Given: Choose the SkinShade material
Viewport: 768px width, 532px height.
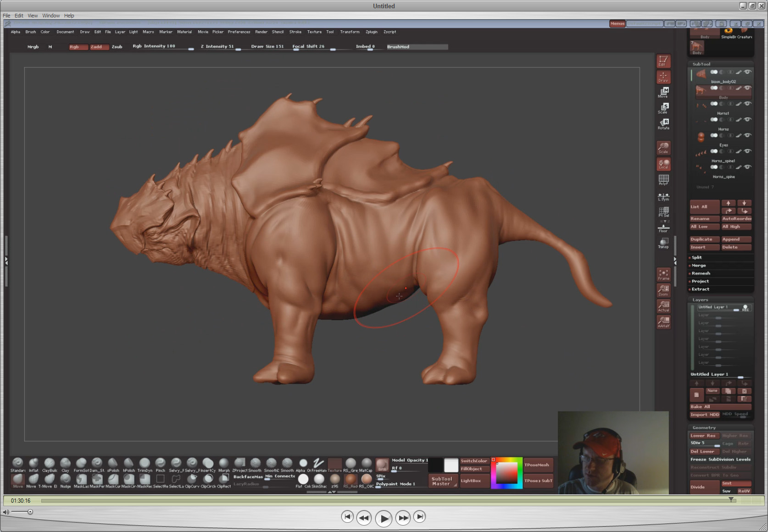Looking at the screenshot, I should pos(319,481).
